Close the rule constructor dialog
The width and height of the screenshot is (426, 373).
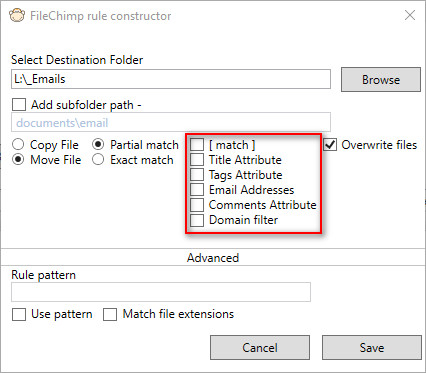pyautogui.click(x=410, y=15)
